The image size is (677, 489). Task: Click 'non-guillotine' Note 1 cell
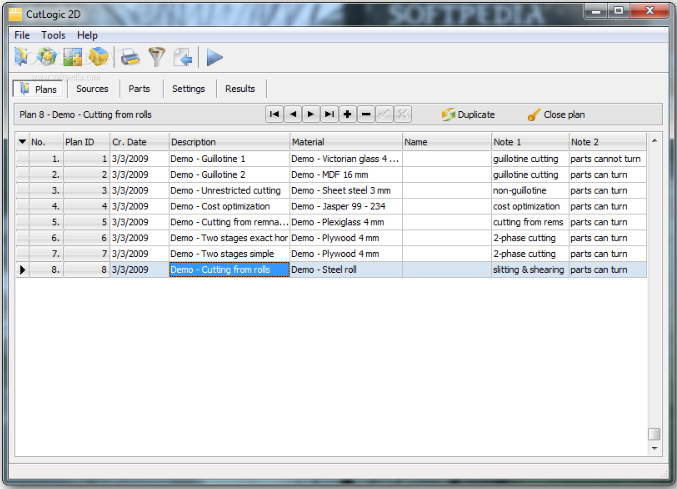click(x=530, y=190)
